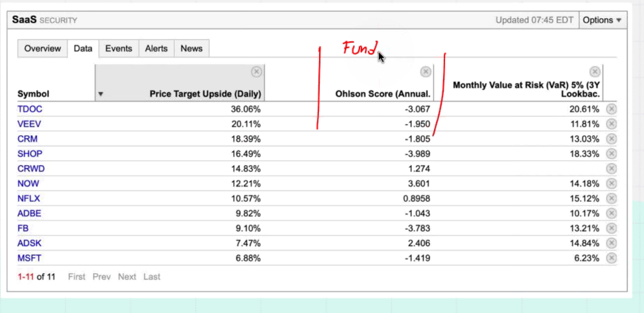The image size is (644, 313).
Task: View the MSFT security page
Action: click(x=29, y=258)
